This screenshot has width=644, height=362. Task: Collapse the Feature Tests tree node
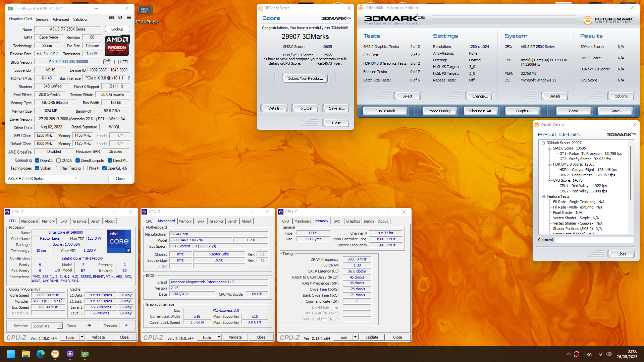[543, 196]
